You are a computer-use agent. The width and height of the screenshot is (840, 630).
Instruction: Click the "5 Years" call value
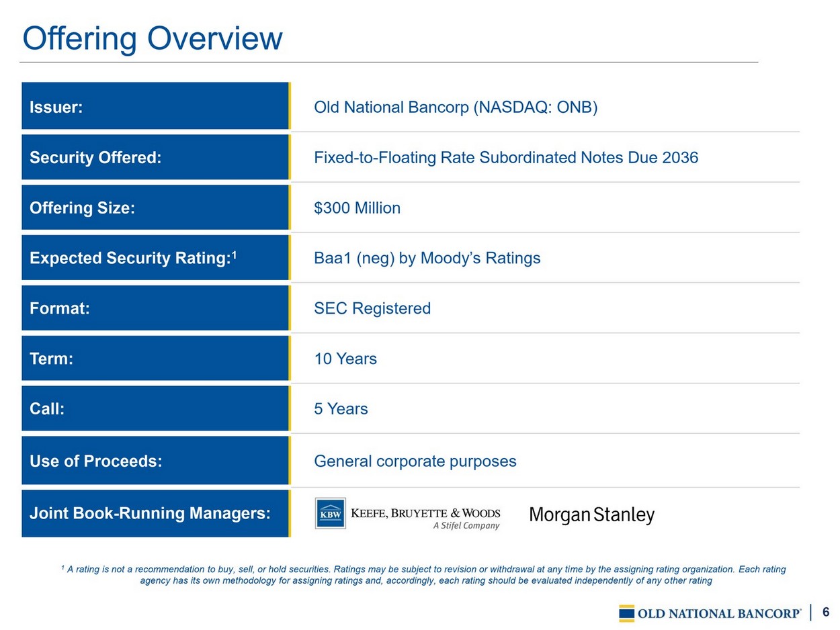coord(341,409)
